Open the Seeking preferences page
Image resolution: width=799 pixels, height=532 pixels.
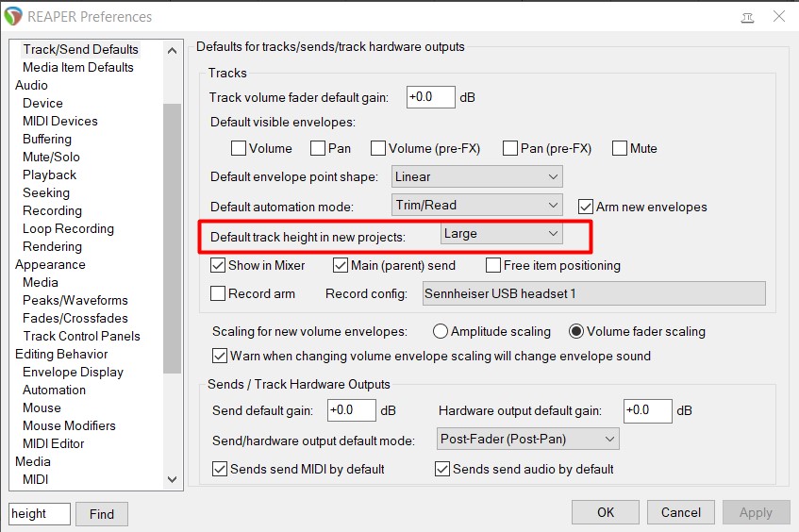pos(46,192)
